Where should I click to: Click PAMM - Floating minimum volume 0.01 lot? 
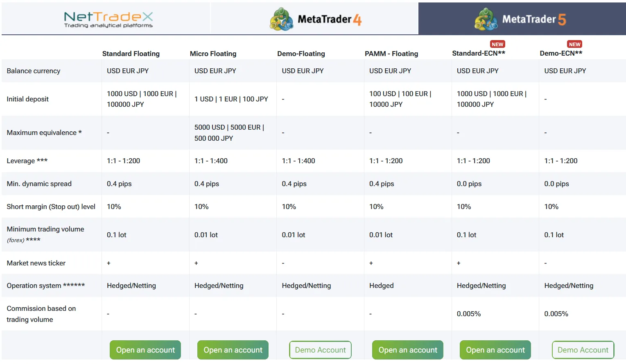[381, 235]
